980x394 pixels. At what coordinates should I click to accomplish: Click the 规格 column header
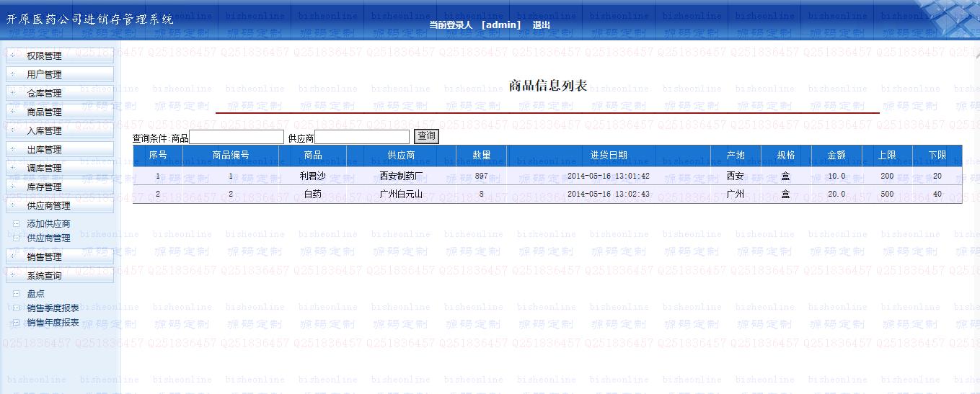[786, 156]
